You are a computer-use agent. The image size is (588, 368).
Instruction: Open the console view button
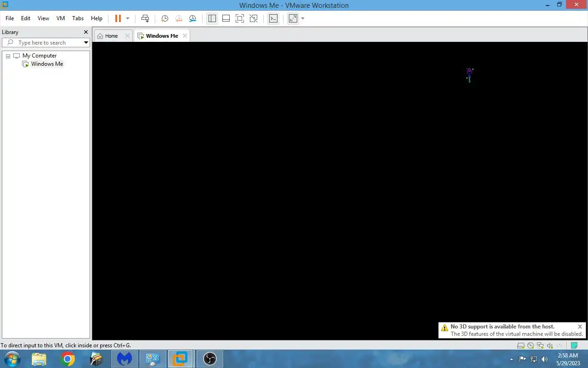click(273, 18)
